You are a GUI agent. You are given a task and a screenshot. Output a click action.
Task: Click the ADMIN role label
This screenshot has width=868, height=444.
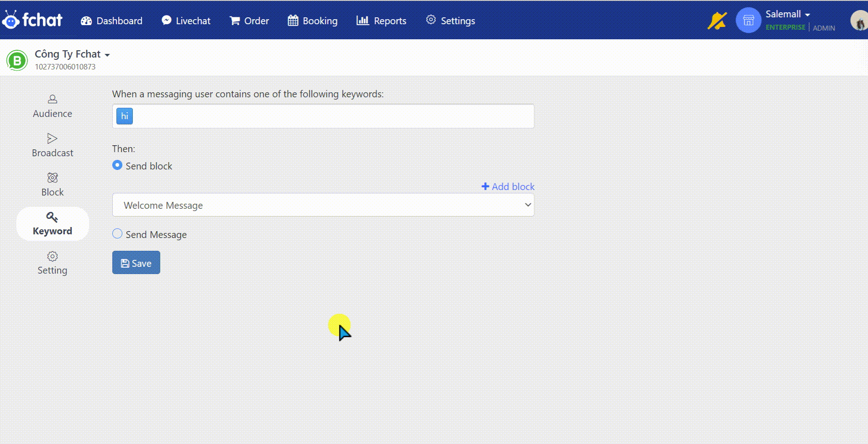tap(824, 28)
